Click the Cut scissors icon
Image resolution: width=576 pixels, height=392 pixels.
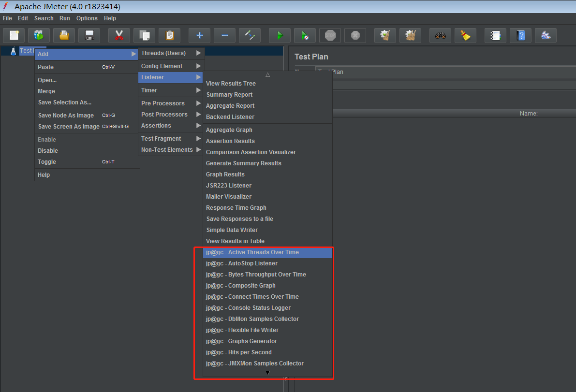point(119,35)
